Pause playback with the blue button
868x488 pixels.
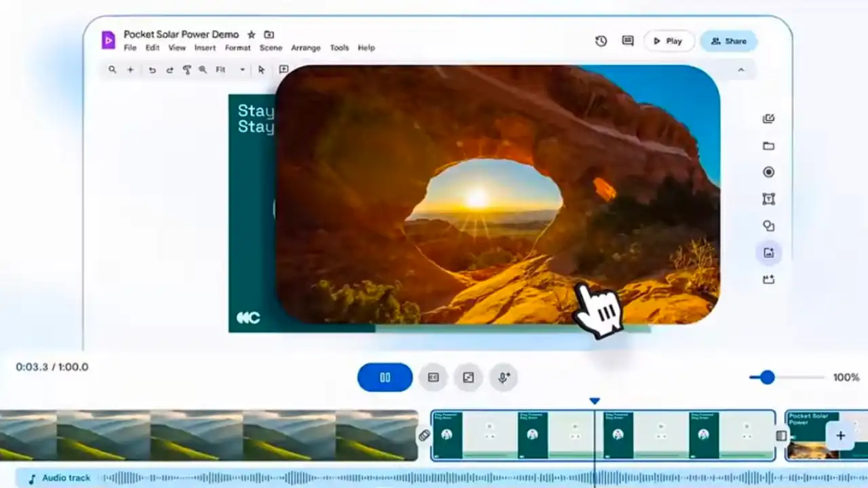pyautogui.click(x=385, y=378)
